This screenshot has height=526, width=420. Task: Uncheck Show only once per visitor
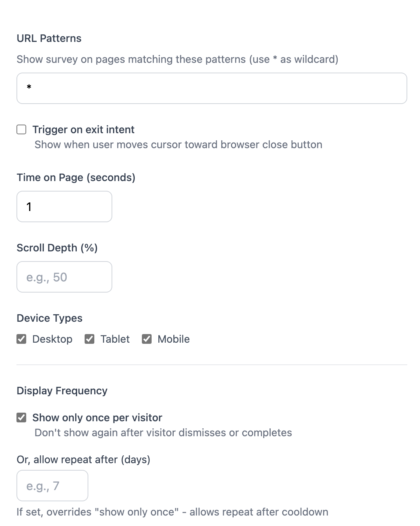tap(21, 418)
